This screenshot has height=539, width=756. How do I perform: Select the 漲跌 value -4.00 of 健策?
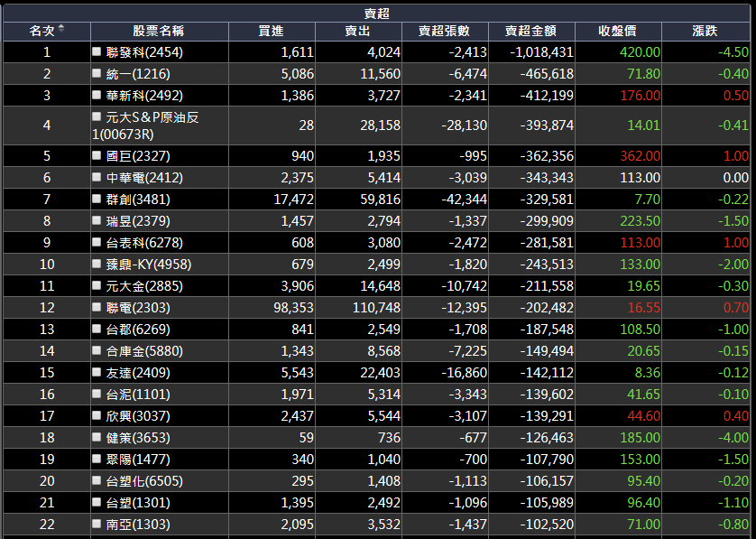[x=733, y=438]
